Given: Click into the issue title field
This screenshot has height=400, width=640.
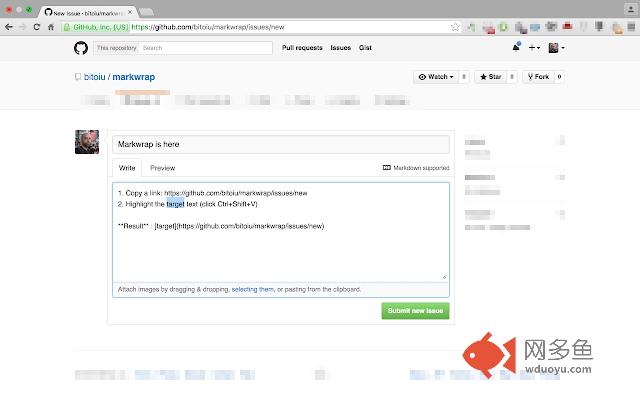Looking at the screenshot, I should click(x=280, y=145).
